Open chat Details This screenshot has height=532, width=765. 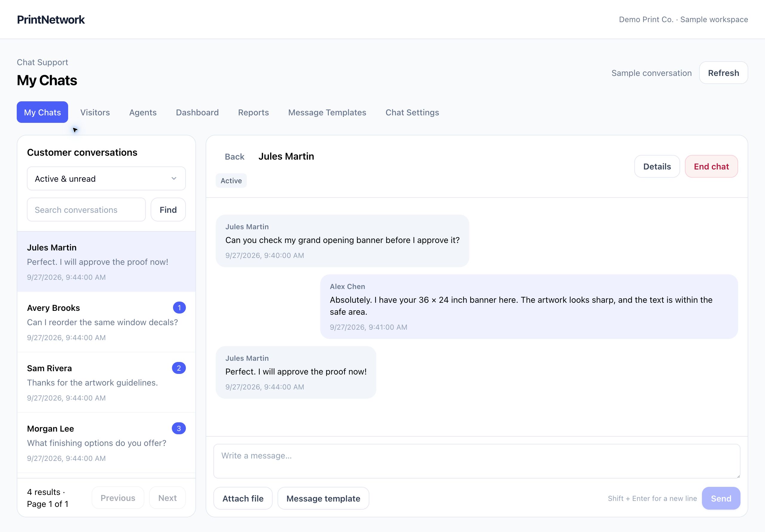(x=657, y=166)
